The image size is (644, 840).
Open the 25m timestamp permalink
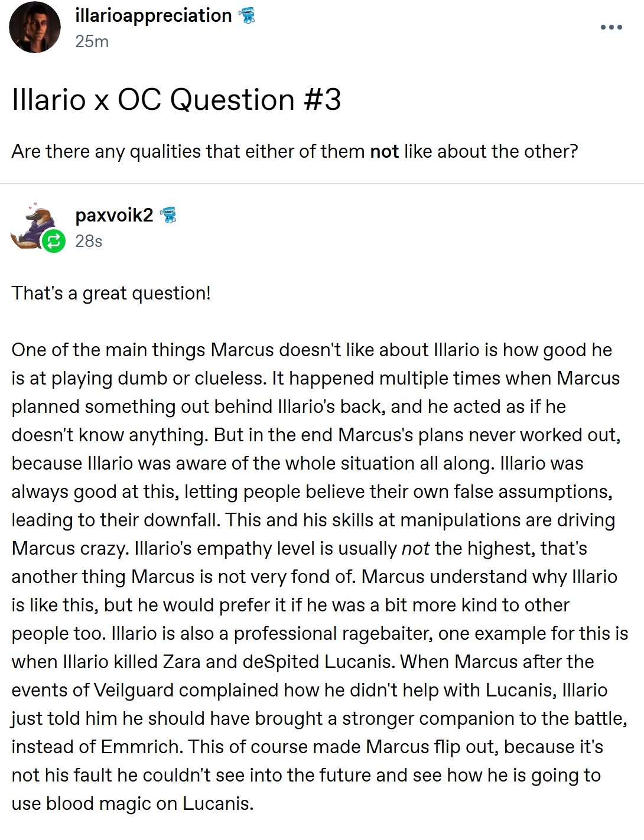[x=92, y=41]
